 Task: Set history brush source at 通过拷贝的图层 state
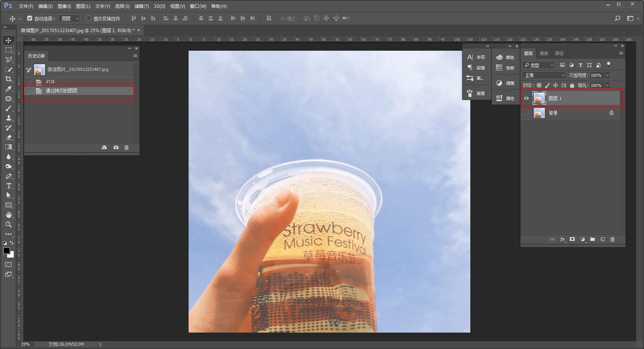coord(29,91)
